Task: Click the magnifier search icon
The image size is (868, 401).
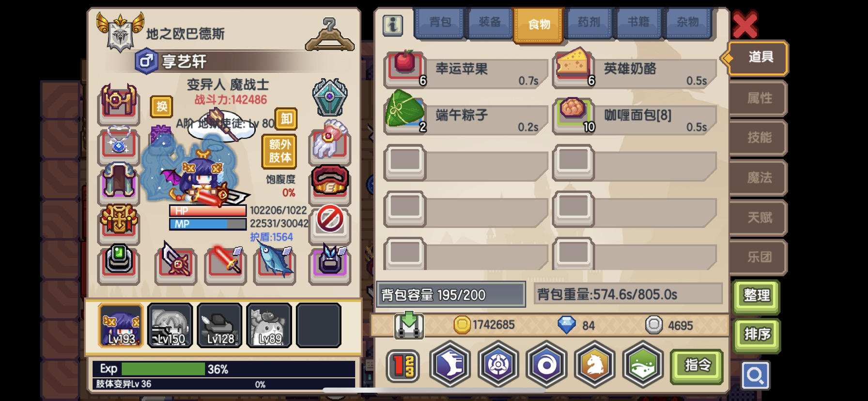Action: pos(755,376)
